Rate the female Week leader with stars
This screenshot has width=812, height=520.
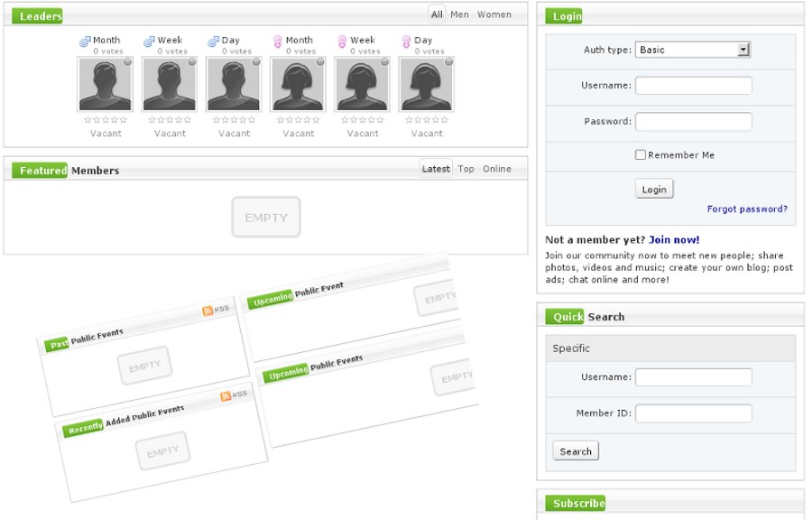click(x=362, y=120)
